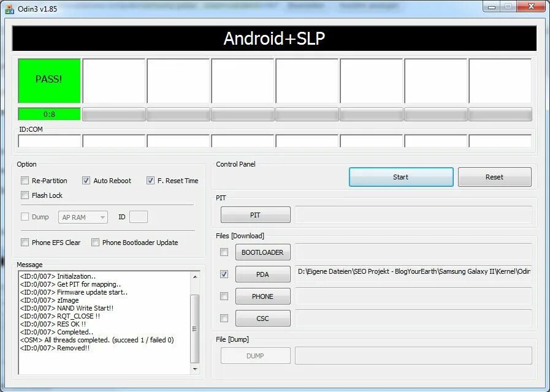The width and height of the screenshot is (550, 392).
Task: Tick the checkbox beside CSC
Action: (x=224, y=318)
